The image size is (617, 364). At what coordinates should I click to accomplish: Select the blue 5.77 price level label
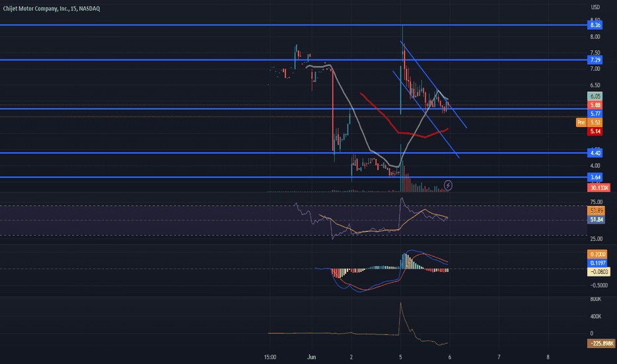point(595,114)
